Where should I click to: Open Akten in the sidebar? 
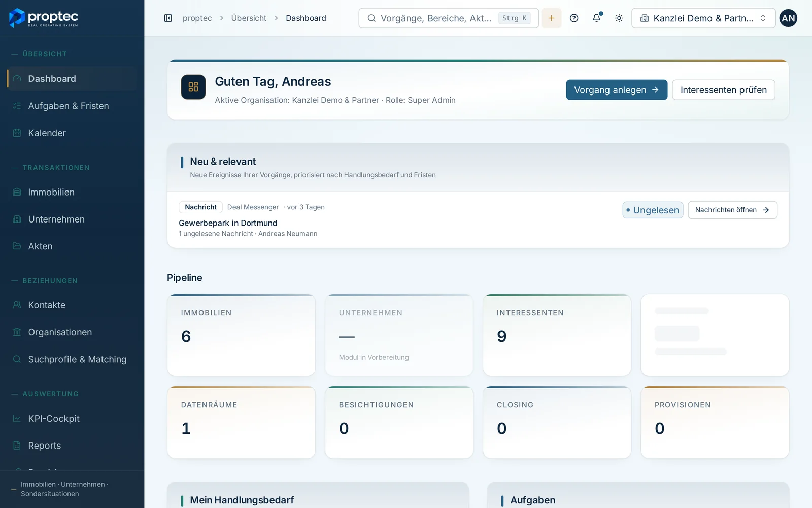72,246
